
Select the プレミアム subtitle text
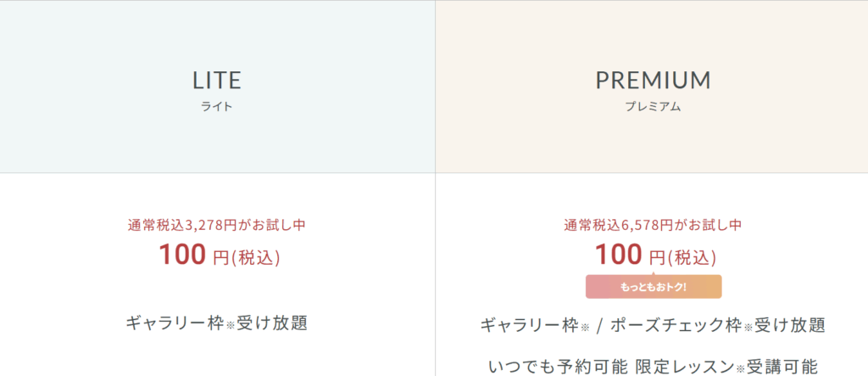[654, 107]
